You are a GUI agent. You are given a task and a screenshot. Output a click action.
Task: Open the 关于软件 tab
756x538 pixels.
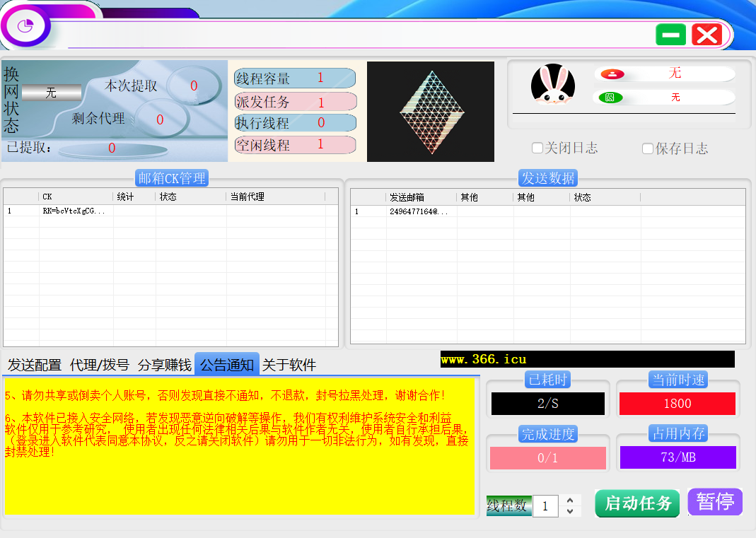coord(289,365)
